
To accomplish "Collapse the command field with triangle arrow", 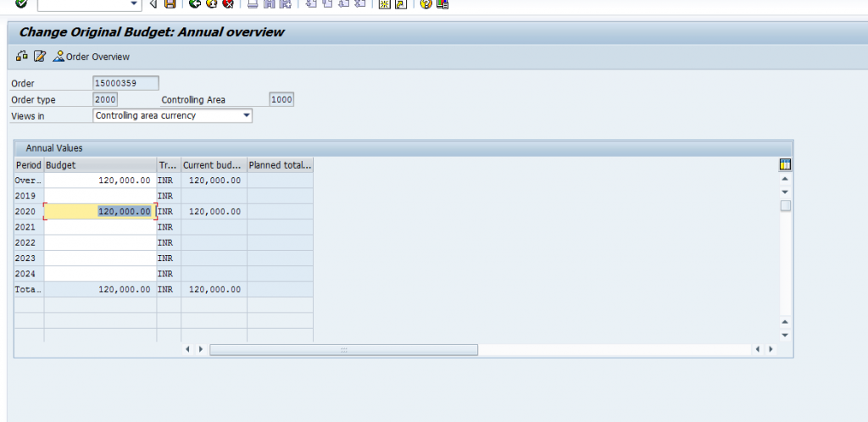I will pos(153,4).
